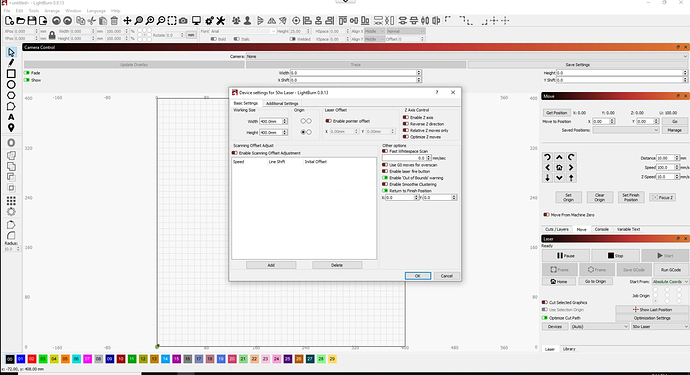This screenshot has height=375, width=690.
Task: Switch to Console tab
Action: 601,229
